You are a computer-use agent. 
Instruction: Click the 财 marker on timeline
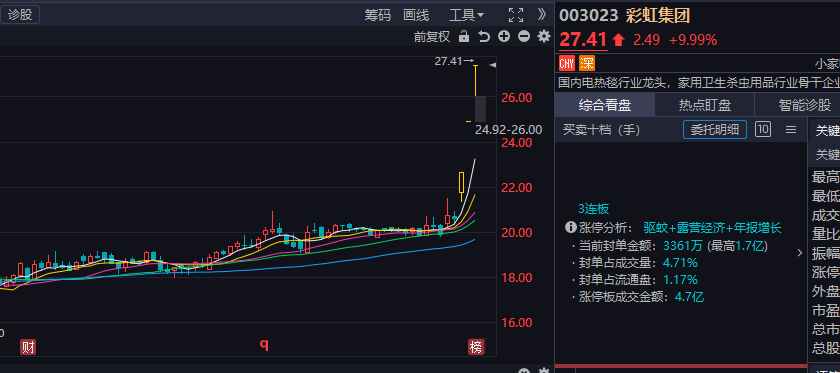tap(28, 347)
